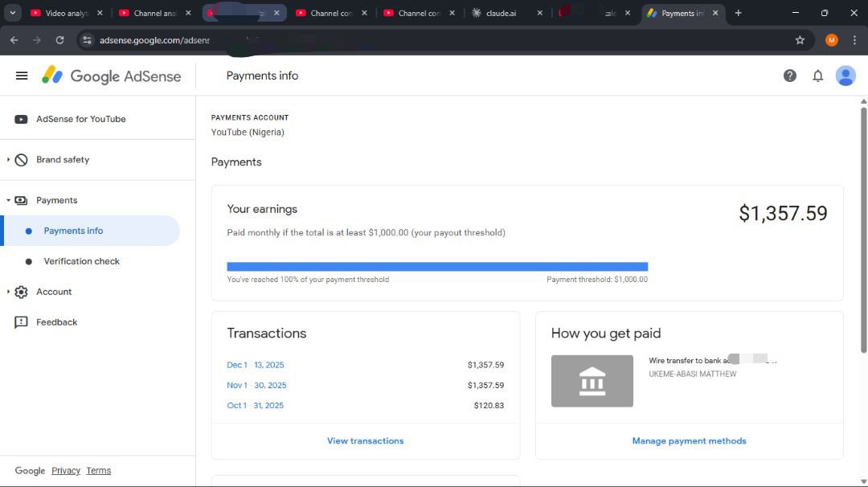This screenshot has width=868, height=487.
Task: Reload the page
Action: coord(59,40)
